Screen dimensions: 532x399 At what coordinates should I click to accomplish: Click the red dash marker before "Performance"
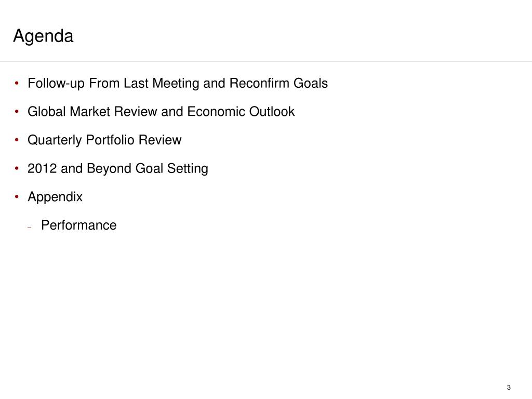click(30, 228)
